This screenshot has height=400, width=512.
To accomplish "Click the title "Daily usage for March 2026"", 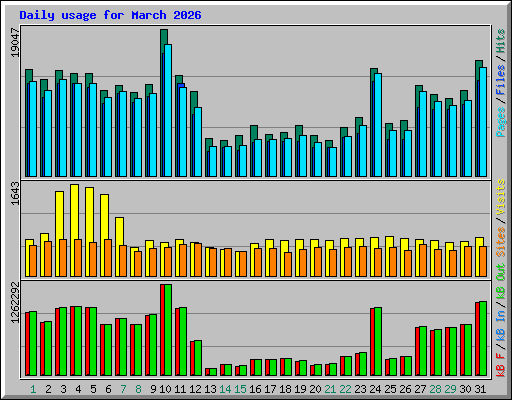I will point(110,15).
